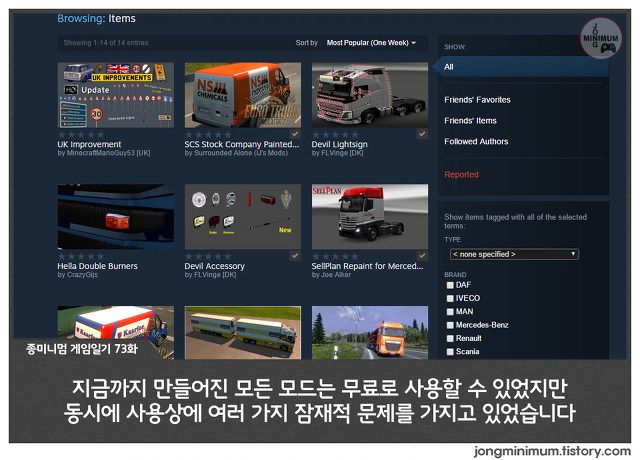Check the Mercedes-Benz brand checkbox
Screen dimensions: 640x460
click(450, 325)
